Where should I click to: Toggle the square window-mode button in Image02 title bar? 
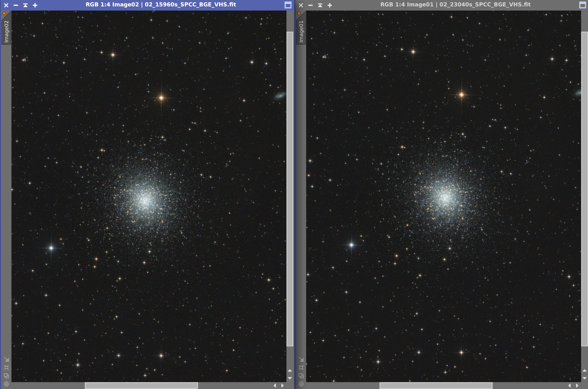pos(288,5)
